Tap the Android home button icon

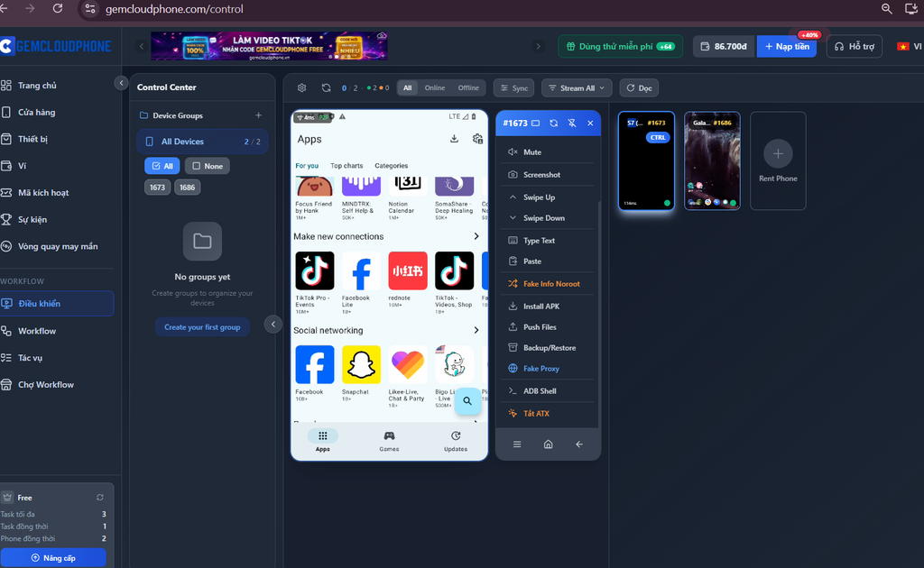pos(548,444)
